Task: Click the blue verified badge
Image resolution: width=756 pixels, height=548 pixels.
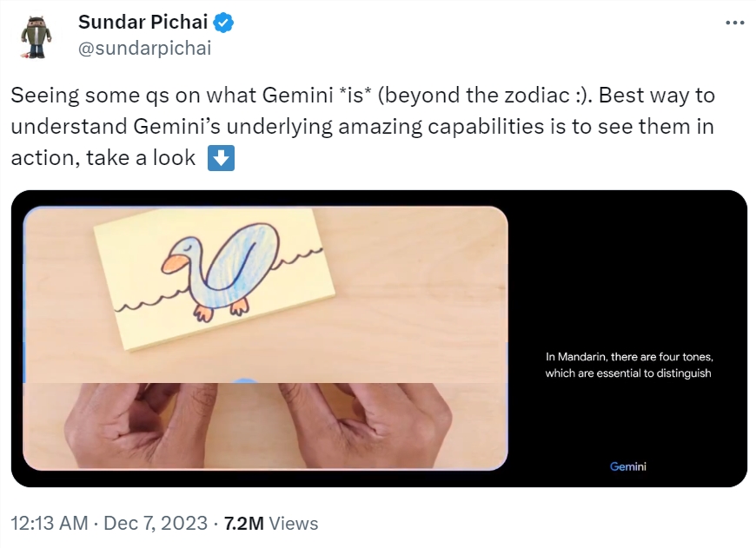Action: (x=224, y=23)
